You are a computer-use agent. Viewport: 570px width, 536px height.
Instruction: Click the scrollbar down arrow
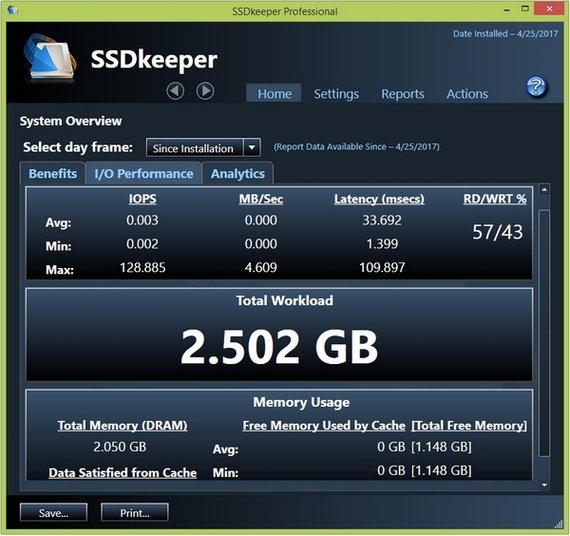pyautogui.click(x=544, y=485)
